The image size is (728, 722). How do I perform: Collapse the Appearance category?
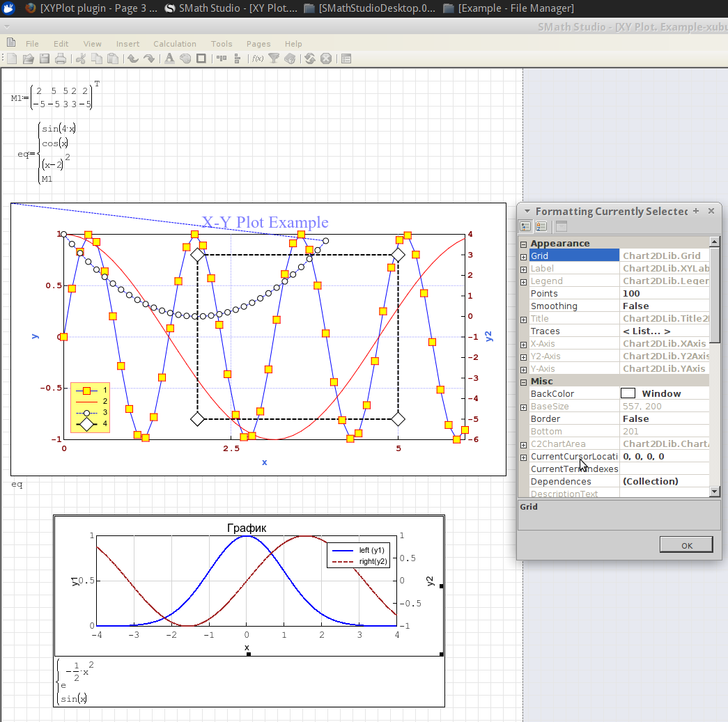click(x=523, y=244)
